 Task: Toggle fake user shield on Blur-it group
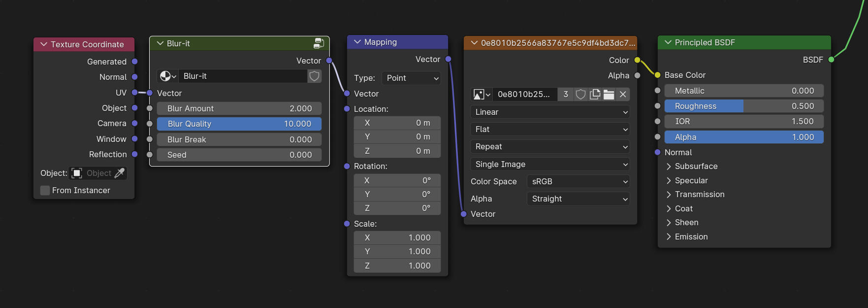point(315,76)
